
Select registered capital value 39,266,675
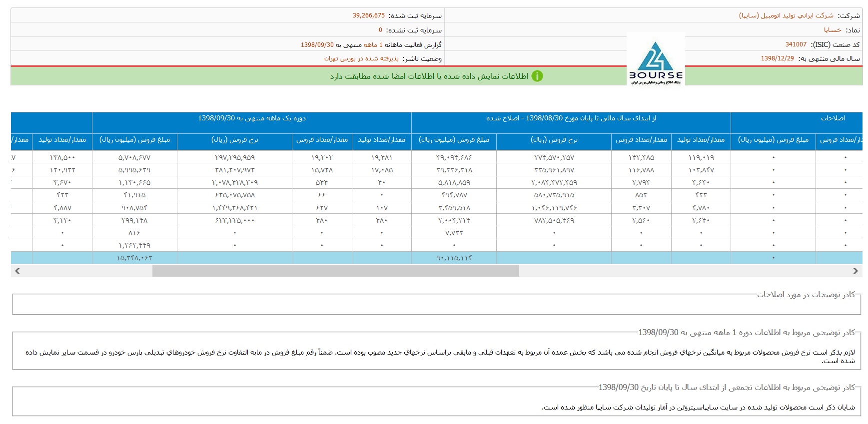pyautogui.click(x=369, y=15)
